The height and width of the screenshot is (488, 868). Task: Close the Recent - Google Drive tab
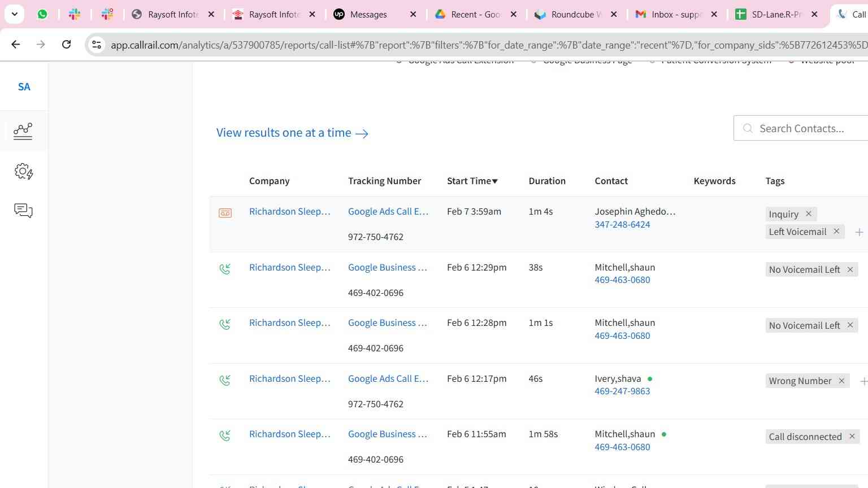[514, 14]
